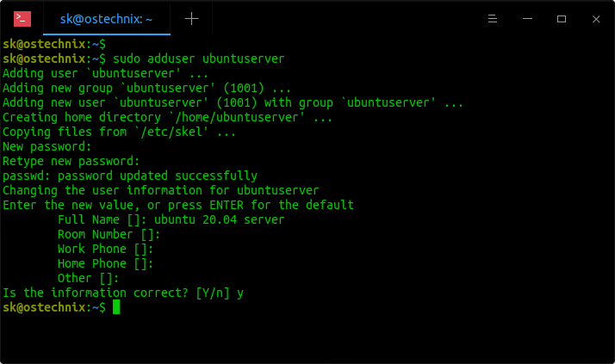Click the Full Name [] field line
The image size is (615, 364).
coord(171,219)
